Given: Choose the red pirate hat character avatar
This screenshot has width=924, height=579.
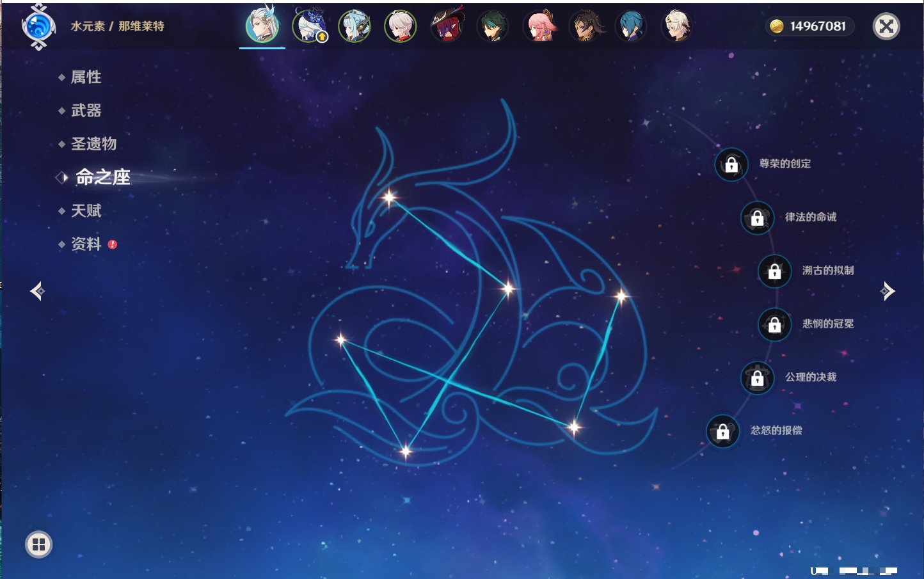Looking at the screenshot, I should (x=447, y=27).
